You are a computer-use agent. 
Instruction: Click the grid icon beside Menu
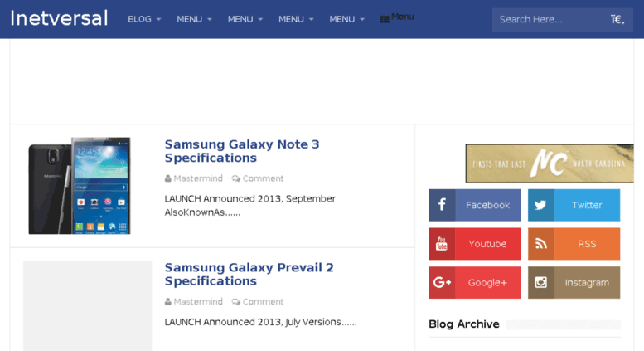tap(385, 19)
